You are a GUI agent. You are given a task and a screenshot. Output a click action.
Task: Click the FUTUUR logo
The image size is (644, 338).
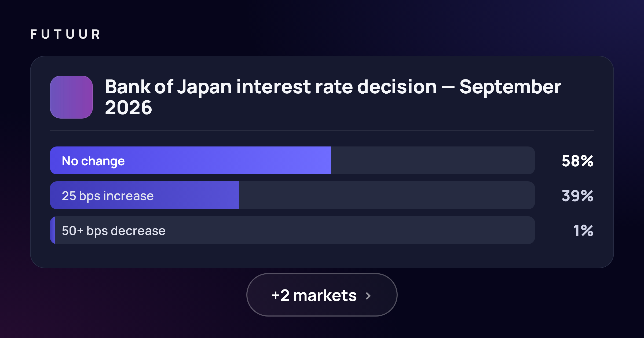pos(65,34)
